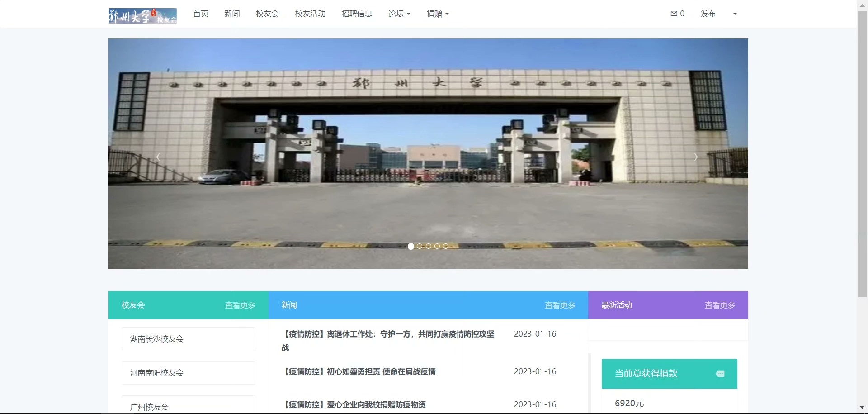Viewport: 868px width, 414px height.
Task: Open the 招聘信息 navigation item
Action: [357, 14]
